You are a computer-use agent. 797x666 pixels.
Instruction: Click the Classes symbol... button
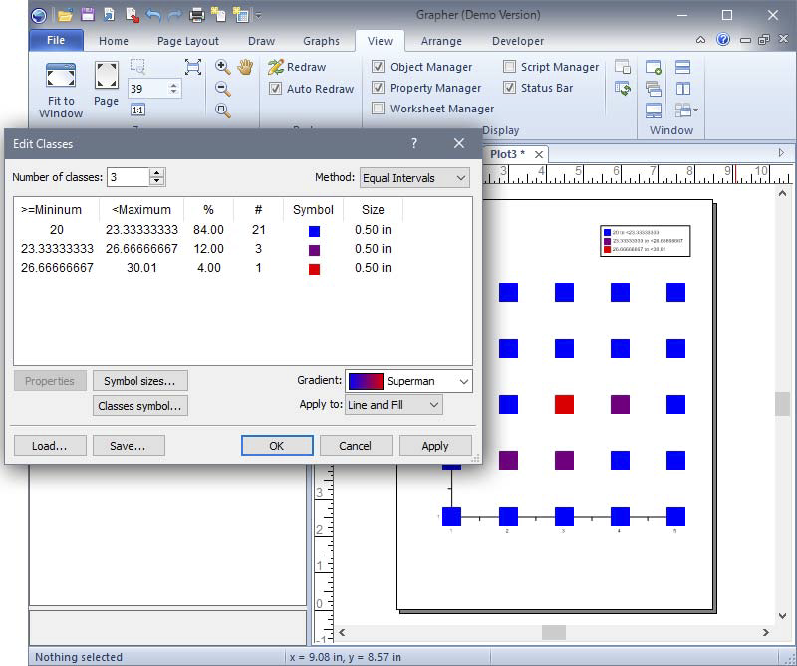(140, 406)
